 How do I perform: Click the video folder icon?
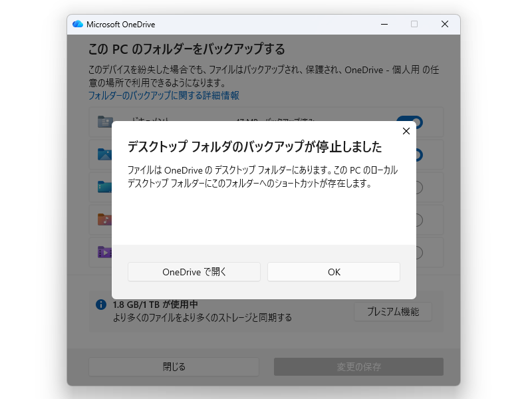coord(103,252)
